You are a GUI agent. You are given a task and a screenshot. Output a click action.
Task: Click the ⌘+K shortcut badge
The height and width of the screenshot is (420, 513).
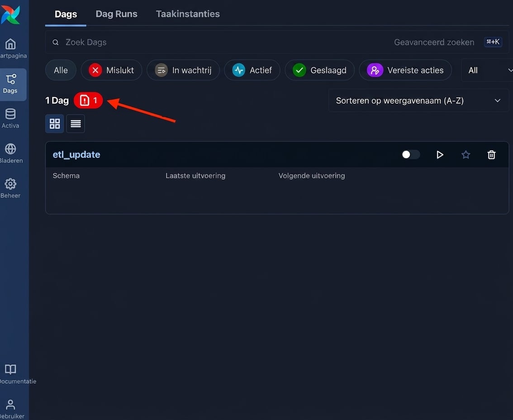point(493,42)
